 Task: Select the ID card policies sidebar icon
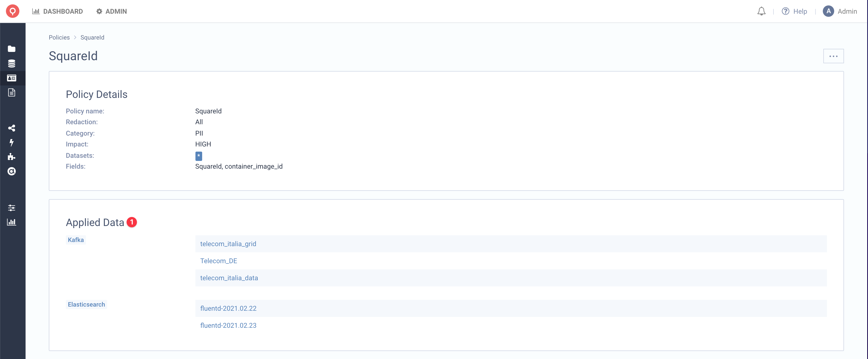click(x=11, y=78)
